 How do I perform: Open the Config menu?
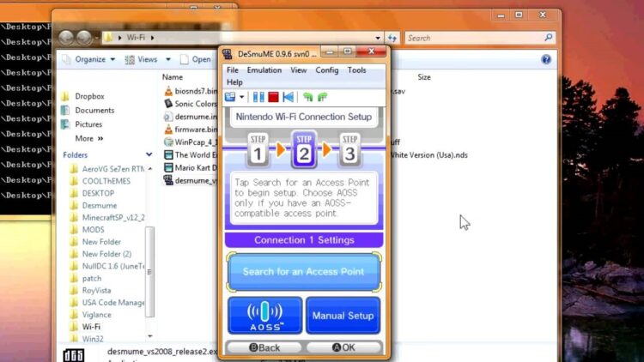tap(327, 70)
